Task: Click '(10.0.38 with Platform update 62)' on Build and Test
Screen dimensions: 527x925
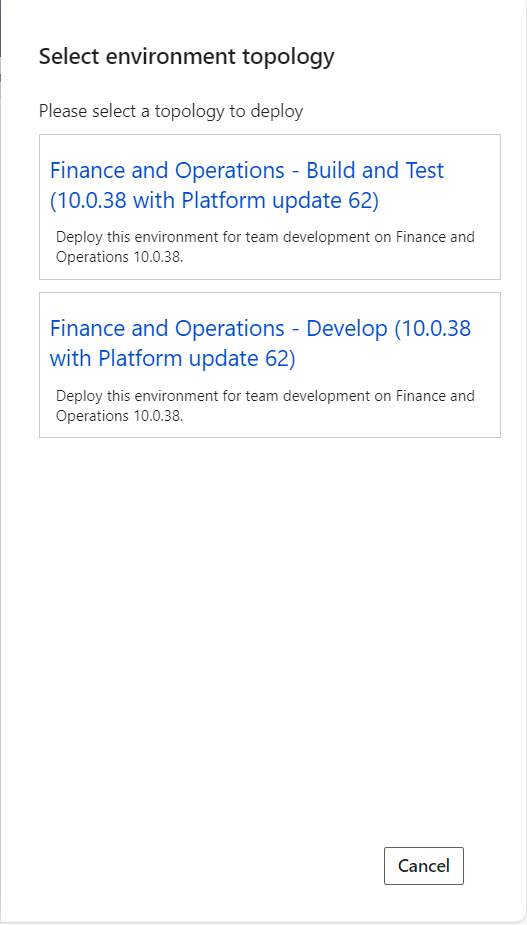Action: [x=214, y=201]
